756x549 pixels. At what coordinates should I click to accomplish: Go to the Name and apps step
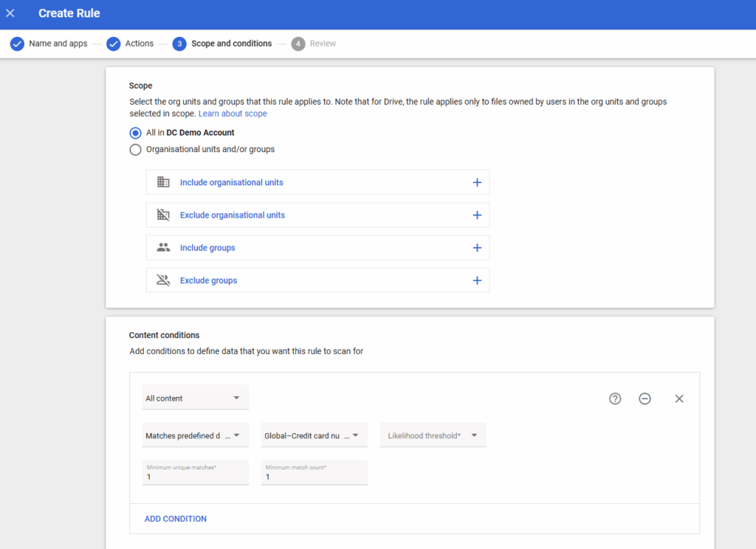pos(49,44)
